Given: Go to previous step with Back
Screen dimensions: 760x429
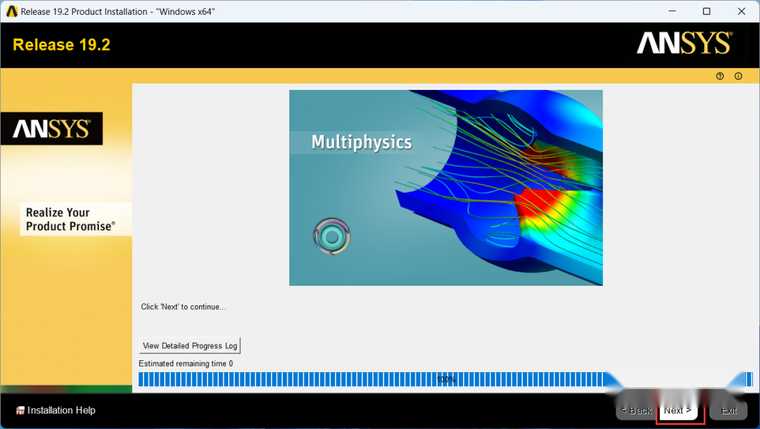Looking at the screenshot, I should tap(636, 411).
